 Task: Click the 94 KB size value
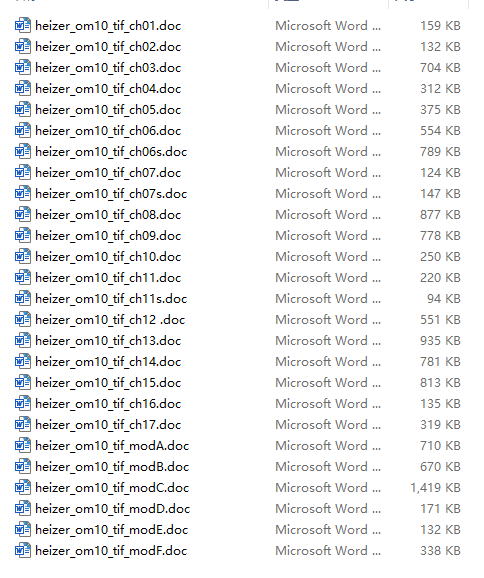point(444,299)
